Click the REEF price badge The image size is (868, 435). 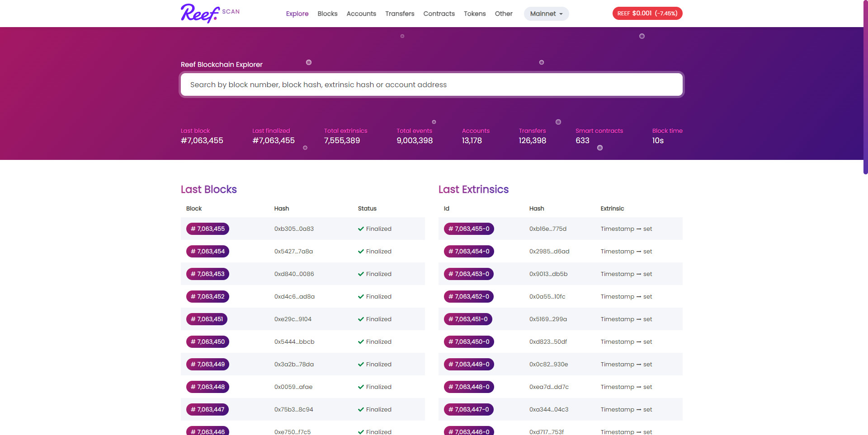[x=647, y=14]
